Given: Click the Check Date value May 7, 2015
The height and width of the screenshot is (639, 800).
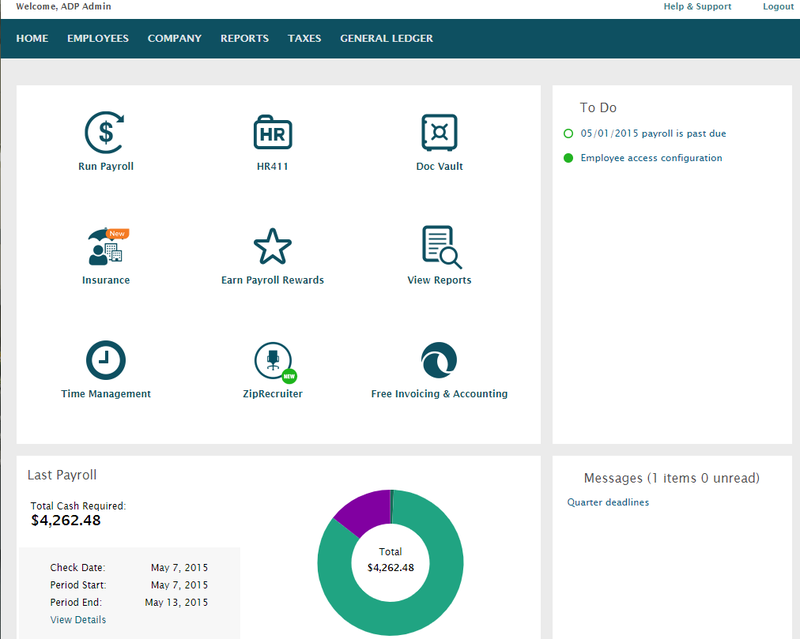Looking at the screenshot, I should coord(179,568).
